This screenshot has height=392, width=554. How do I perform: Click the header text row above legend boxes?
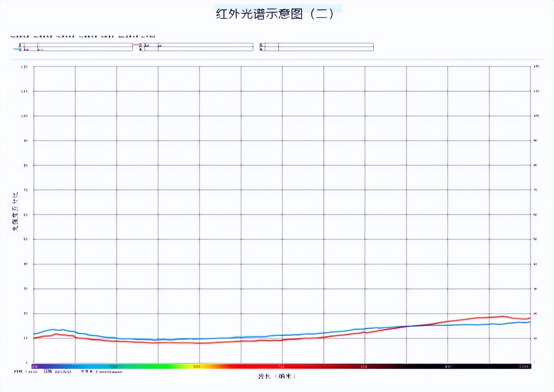[83, 37]
